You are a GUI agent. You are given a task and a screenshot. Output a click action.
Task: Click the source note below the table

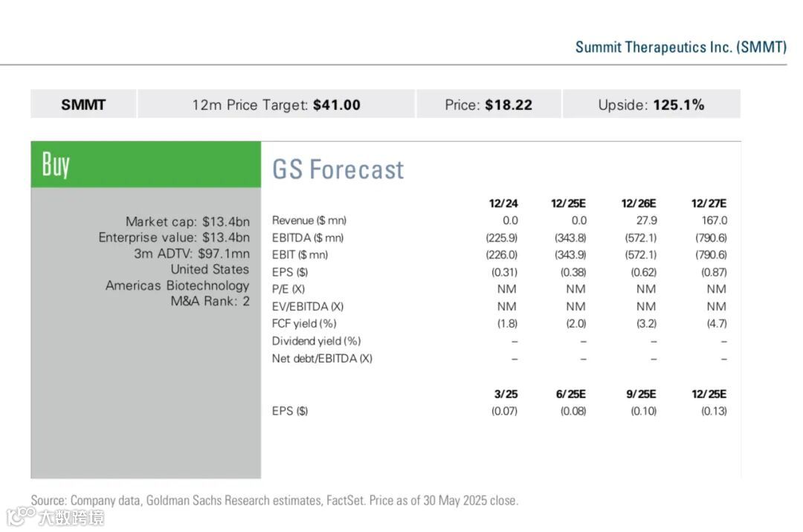[274, 500]
